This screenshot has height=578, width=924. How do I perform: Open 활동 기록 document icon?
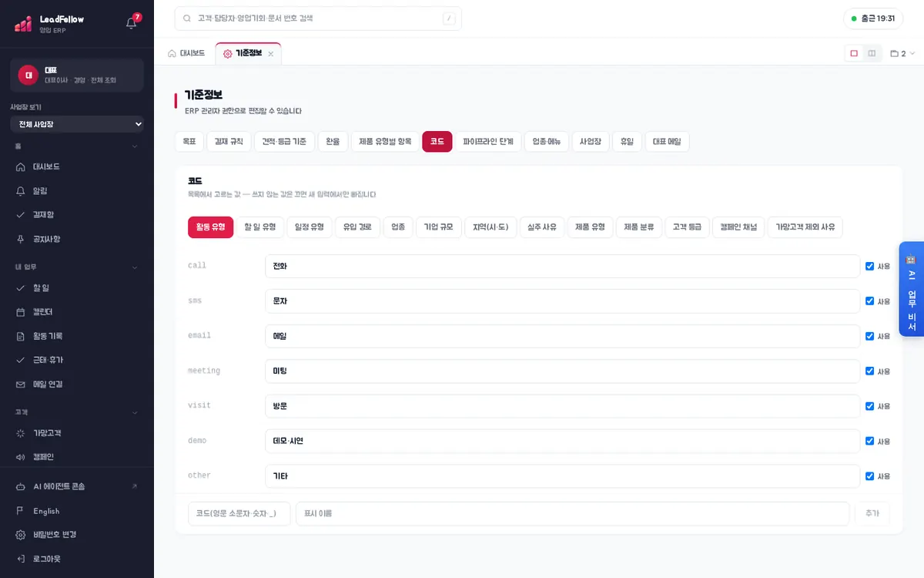(x=21, y=336)
